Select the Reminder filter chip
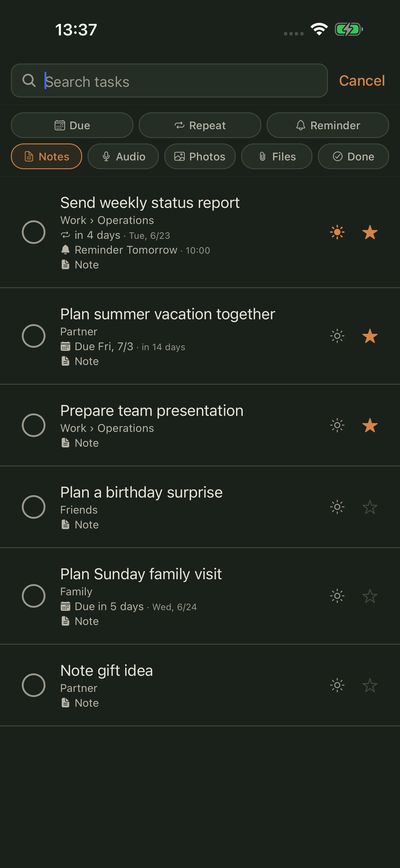400x868 pixels. pos(328,125)
